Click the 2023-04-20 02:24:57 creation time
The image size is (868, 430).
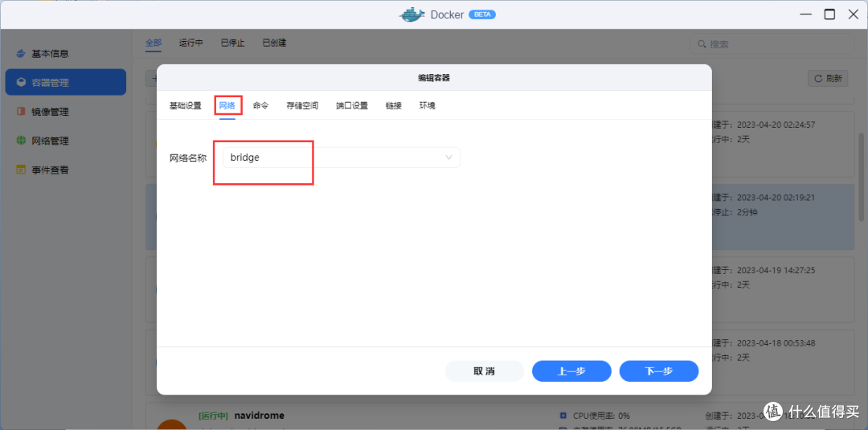[x=776, y=125]
